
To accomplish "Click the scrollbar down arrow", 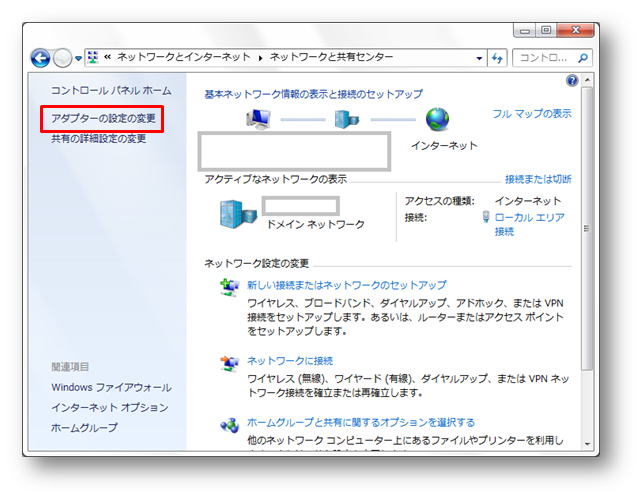I will click(x=587, y=444).
